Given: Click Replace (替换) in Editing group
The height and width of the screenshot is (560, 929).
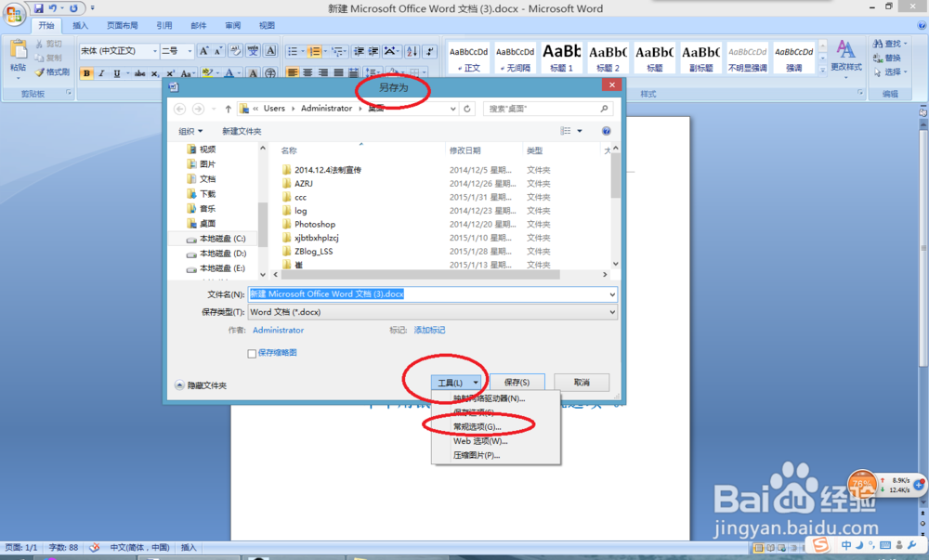Looking at the screenshot, I should [887, 58].
